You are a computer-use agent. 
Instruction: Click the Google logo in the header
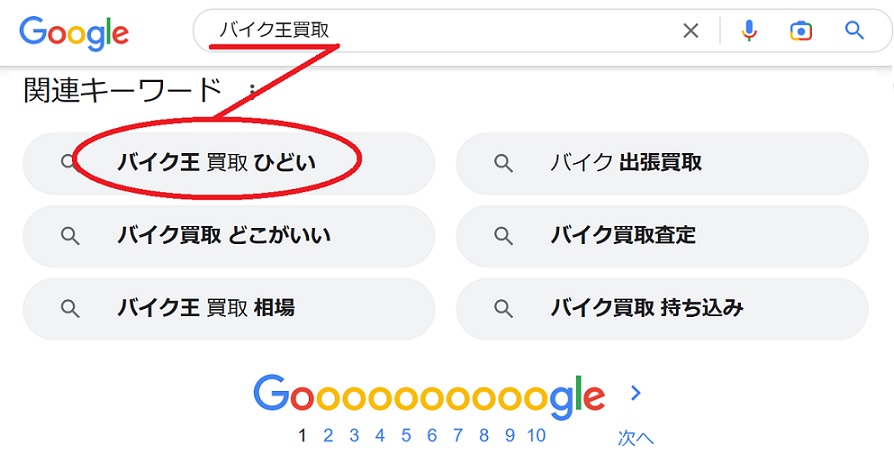click(74, 33)
